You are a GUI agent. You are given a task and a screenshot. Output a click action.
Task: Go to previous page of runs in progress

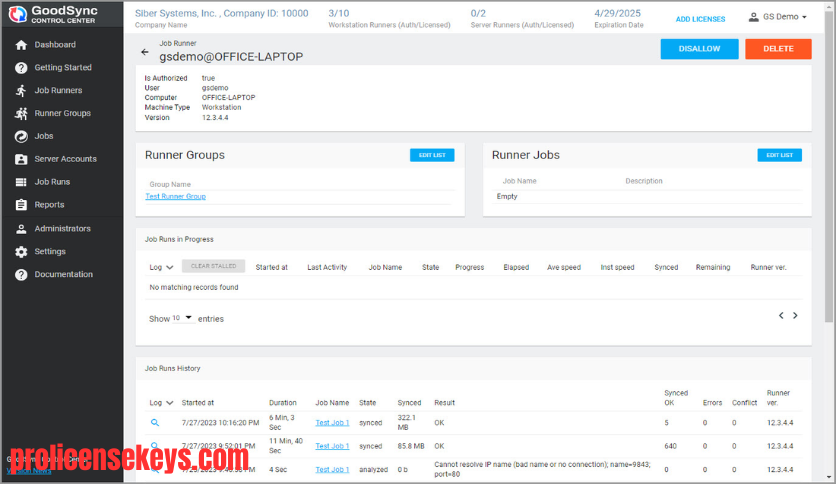(781, 316)
